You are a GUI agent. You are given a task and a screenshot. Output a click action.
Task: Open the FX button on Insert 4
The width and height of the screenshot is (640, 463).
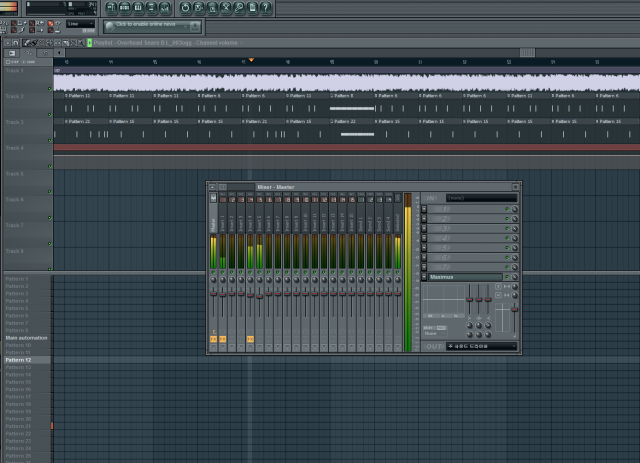tap(250, 339)
